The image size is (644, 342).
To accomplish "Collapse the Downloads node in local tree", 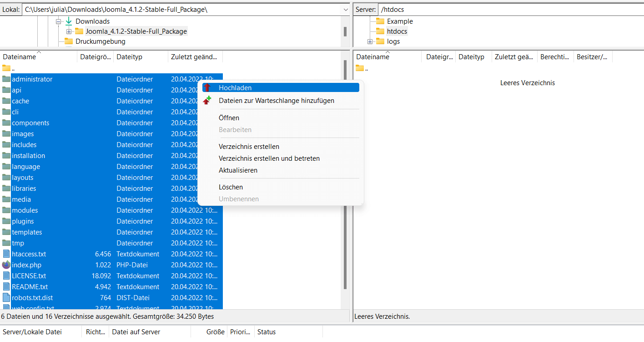I will [58, 21].
